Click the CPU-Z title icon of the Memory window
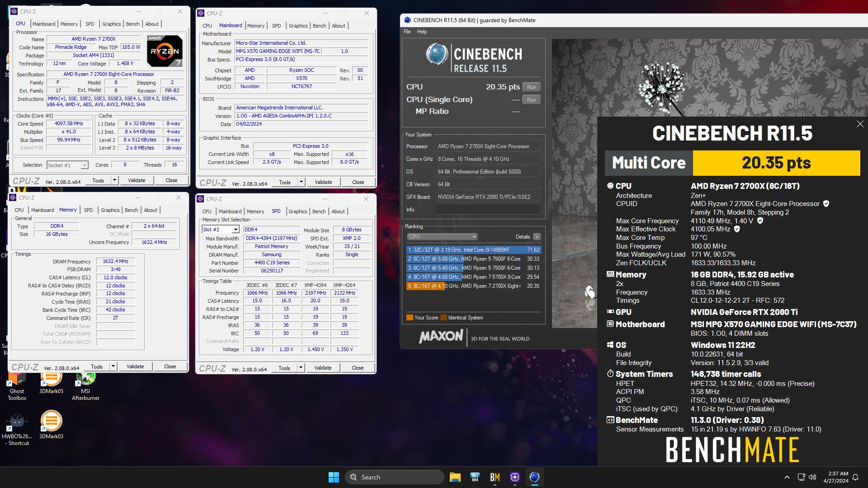The width and height of the screenshot is (868, 488). (12, 197)
